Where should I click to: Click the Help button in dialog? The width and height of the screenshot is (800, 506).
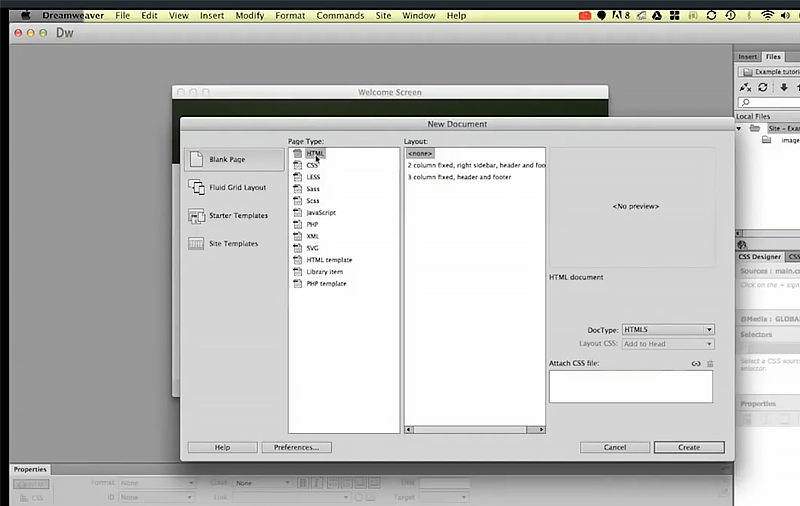pyautogui.click(x=222, y=447)
